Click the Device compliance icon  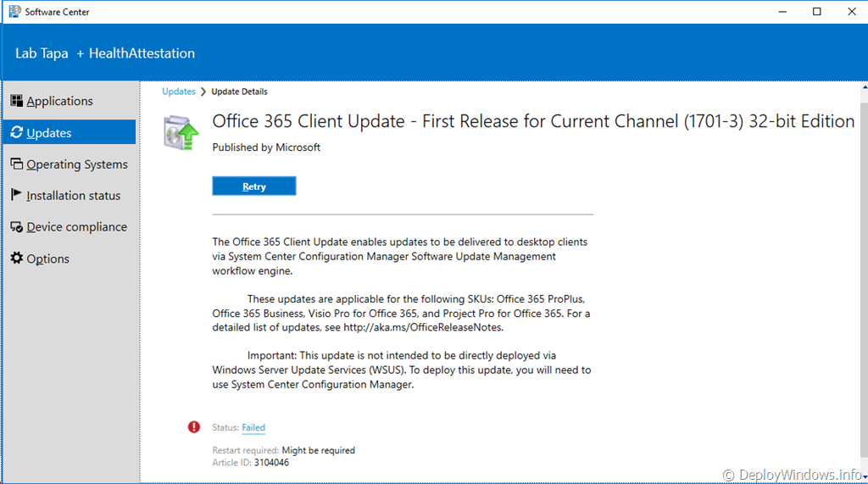click(16, 227)
